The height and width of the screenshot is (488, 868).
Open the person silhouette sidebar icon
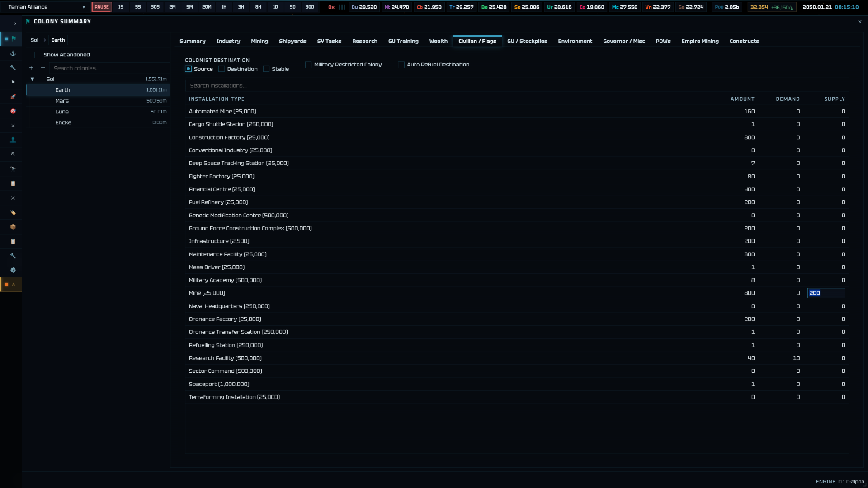pyautogui.click(x=13, y=140)
